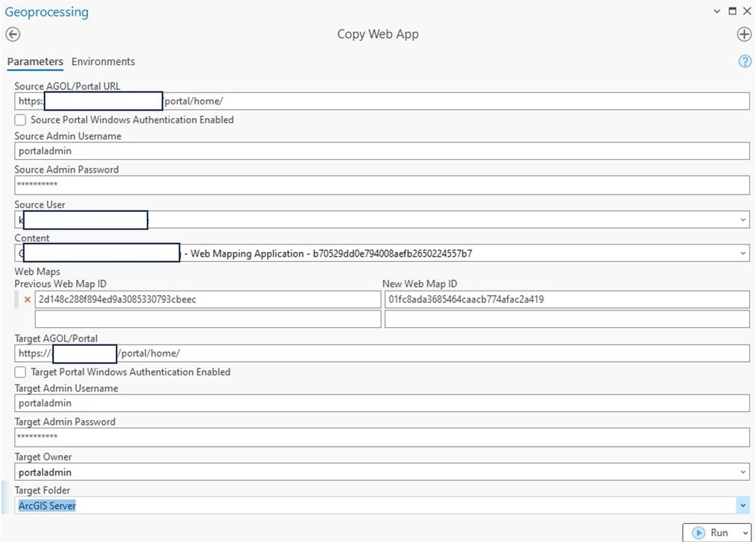The height and width of the screenshot is (542, 756).
Task: Expand the Target Folder dropdown
Action: coord(743,506)
